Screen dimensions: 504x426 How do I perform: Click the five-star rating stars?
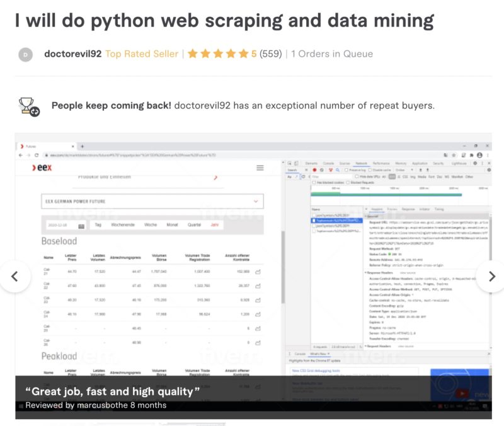(218, 54)
